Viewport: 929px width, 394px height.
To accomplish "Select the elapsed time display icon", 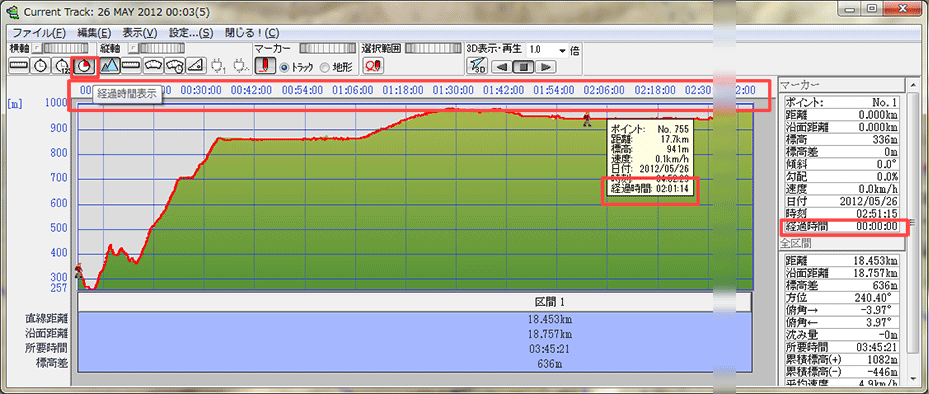I will (84, 66).
